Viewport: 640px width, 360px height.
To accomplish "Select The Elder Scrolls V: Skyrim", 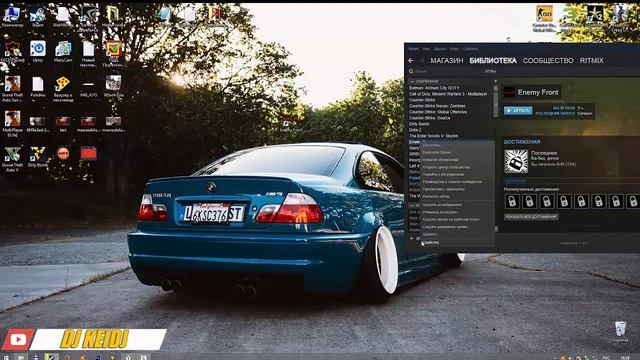I will tap(433, 136).
